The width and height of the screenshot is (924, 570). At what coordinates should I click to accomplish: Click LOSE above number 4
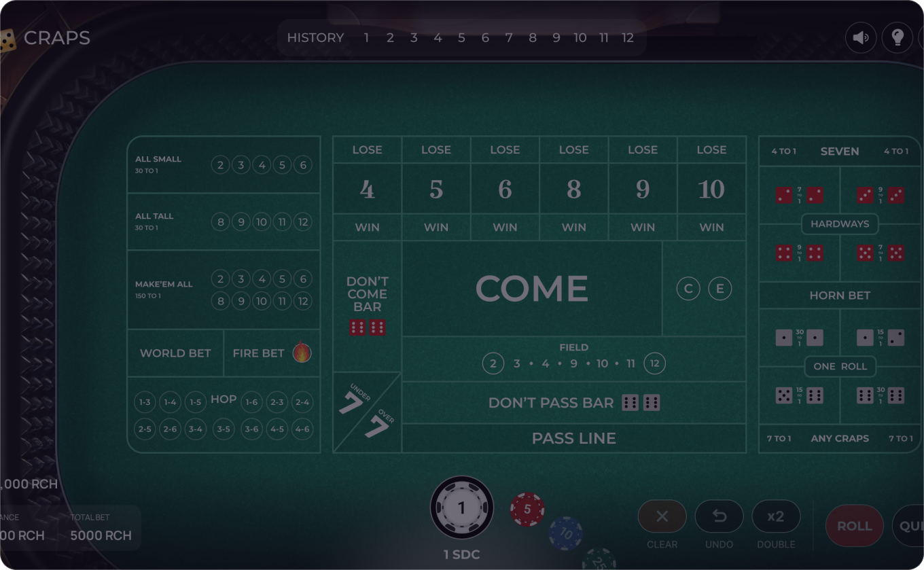367,149
